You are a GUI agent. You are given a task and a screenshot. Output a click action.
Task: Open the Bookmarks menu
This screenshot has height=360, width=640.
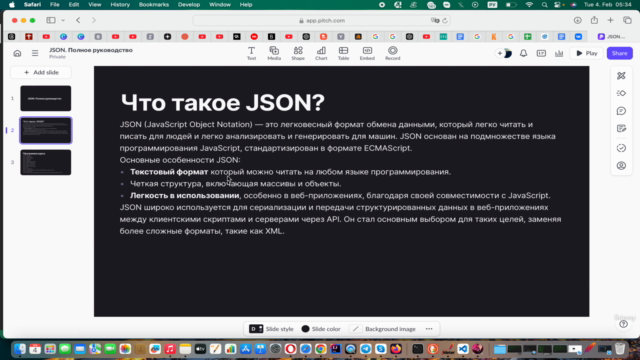point(154,4)
